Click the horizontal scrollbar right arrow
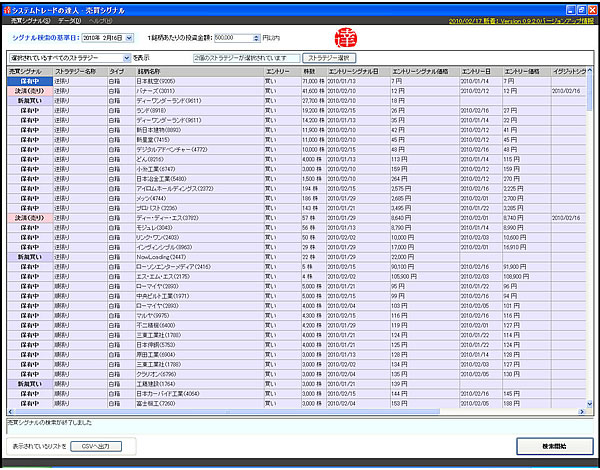Screen dimensions: 600x470 582,412
